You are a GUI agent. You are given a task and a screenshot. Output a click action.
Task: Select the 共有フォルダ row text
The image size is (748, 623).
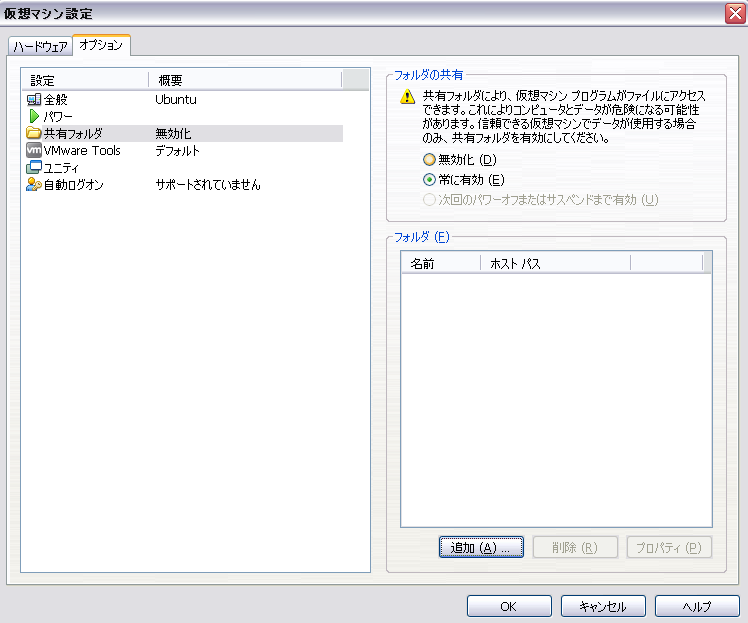73,134
